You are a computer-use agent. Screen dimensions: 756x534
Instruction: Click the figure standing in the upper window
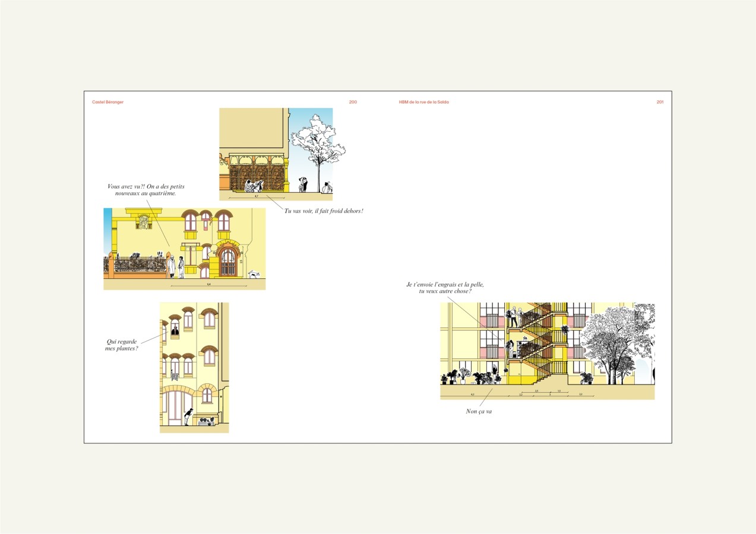175,329
